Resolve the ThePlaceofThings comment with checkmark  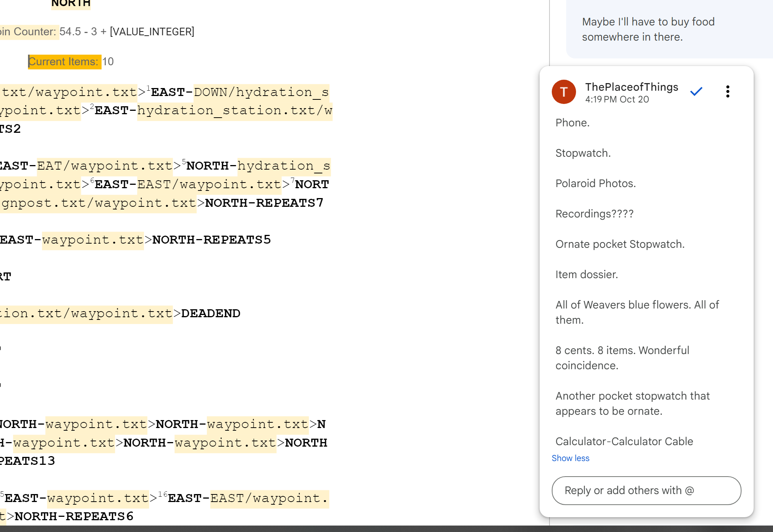(696, 91)
